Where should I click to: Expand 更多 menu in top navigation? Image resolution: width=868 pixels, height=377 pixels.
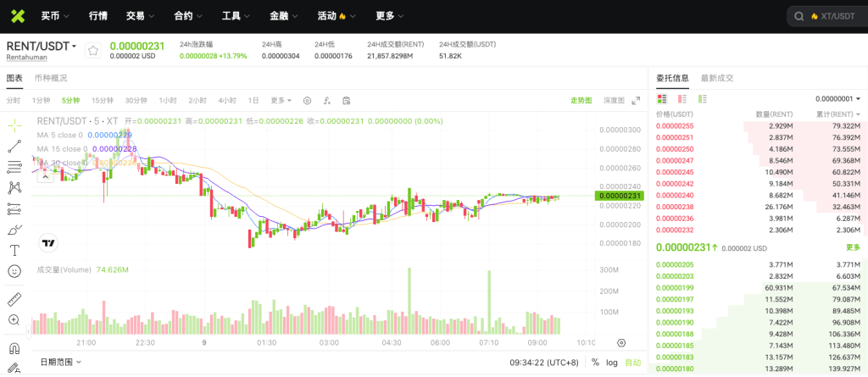click(390, 16)
